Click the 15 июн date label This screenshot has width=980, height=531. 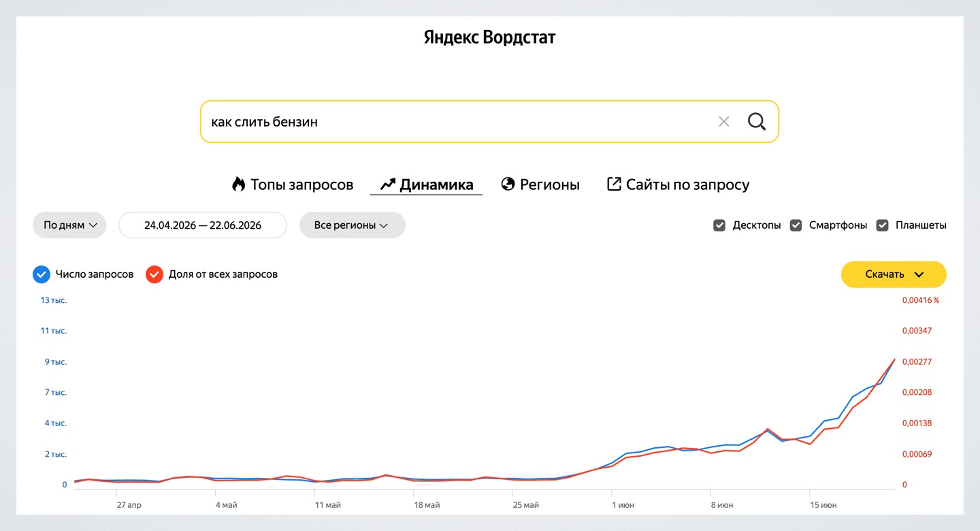tap(823, 505)
